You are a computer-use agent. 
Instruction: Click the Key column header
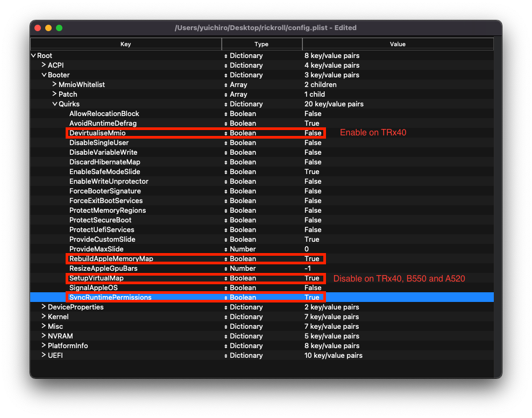coord(125,44)
